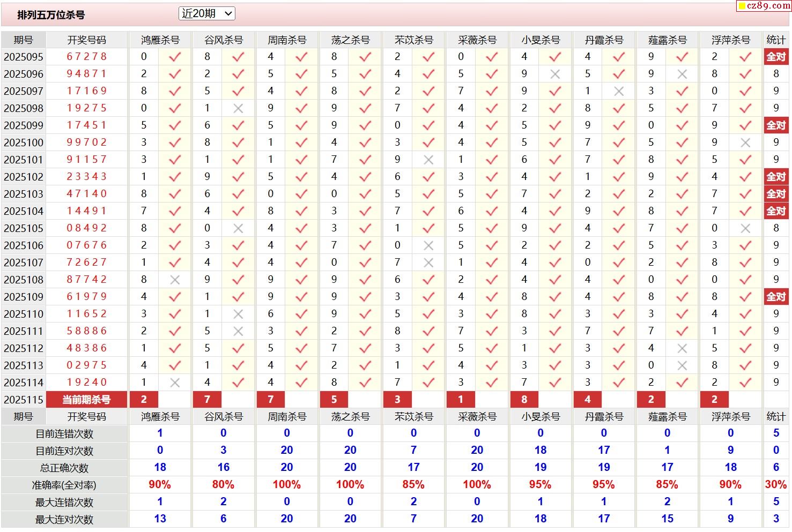Click the X mark for 芣苡杀号 in row 2025101
Screen dimensions: 792x532
[x=428, y=160]
